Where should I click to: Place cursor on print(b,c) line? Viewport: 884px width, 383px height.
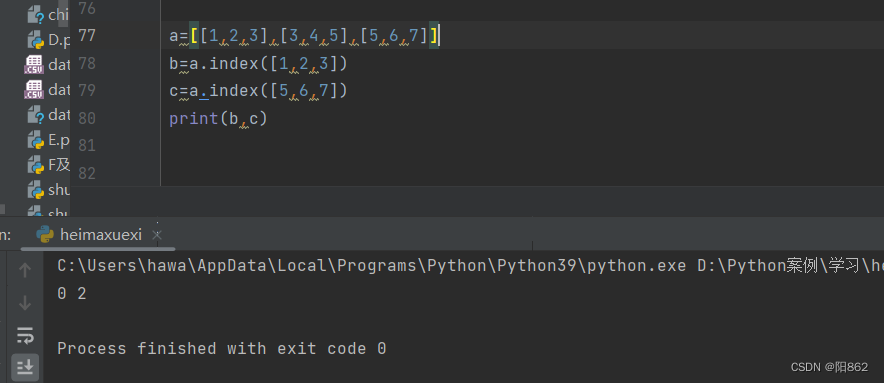[218, 118]
